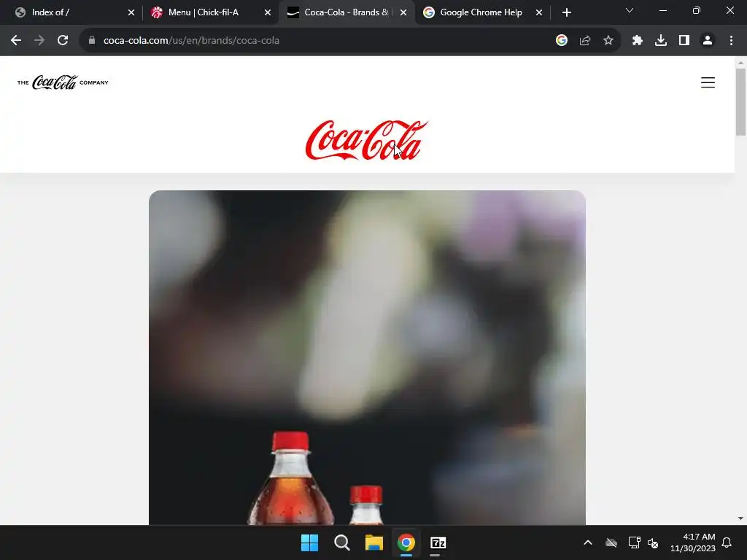The height and width of the screenshot is (560, 747).
Task: Open the clock and date panel
Action: (x=693, y=542)
